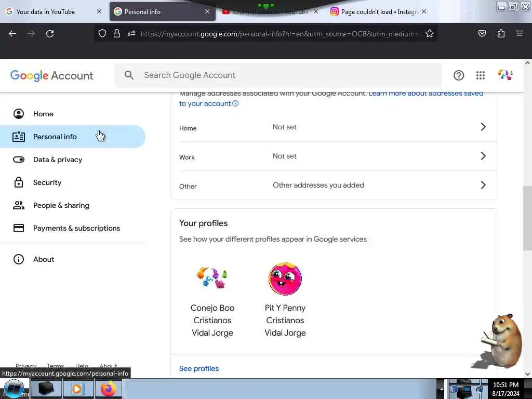This screenshot has height=399, width=532.
Task: Open browser extensions puzzle icon
Action: [x=501, y=33]
